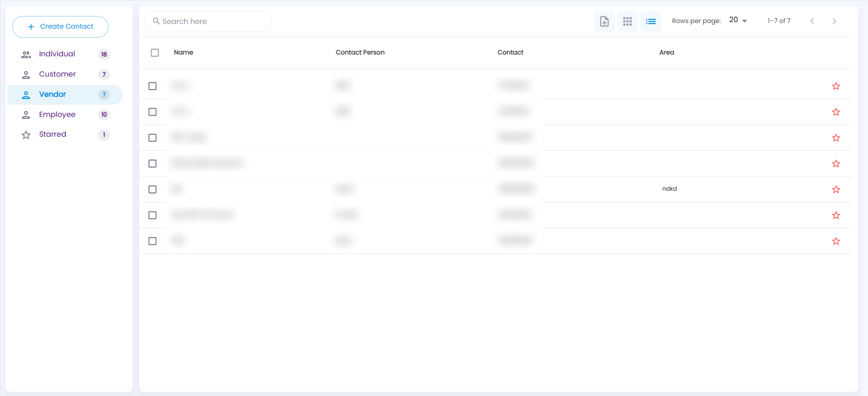Open the Starred contacts in sidebar

pyautogui.click(x=65, y=134)
